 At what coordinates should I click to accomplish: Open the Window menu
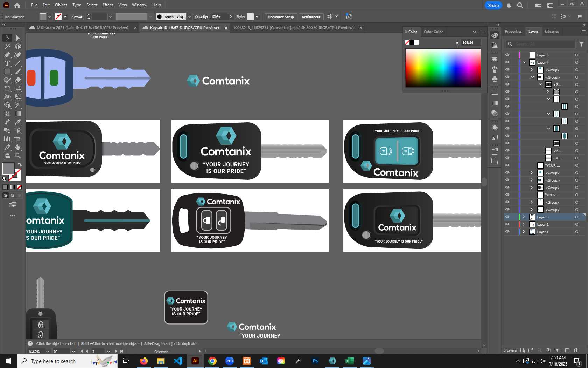coord(139,5)
